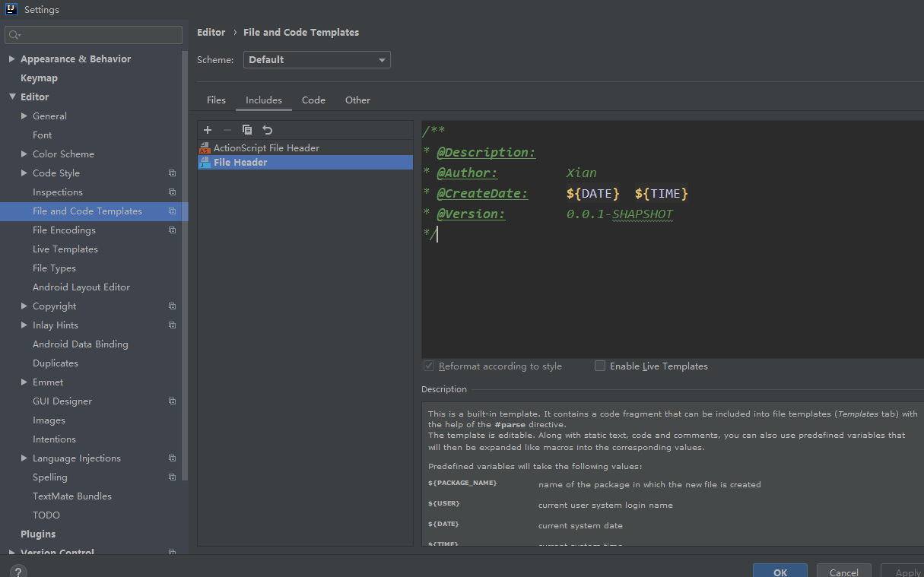Open TextMate Bundles settings
The width and height of the screenshot is (924, 577).
[x=72, y=496]
